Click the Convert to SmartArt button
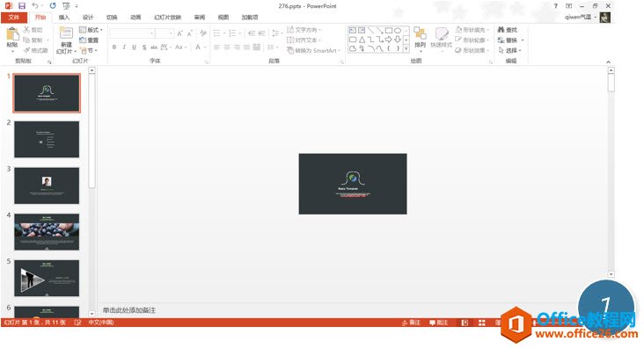This screenshot has width=644, height=349. click(x=313, y=50)
